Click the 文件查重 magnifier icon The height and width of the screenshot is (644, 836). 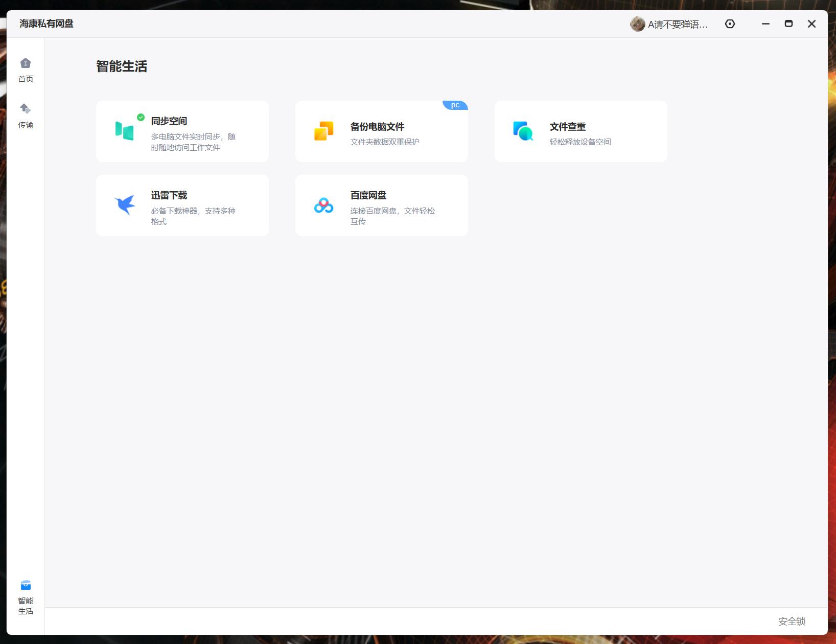523,131
